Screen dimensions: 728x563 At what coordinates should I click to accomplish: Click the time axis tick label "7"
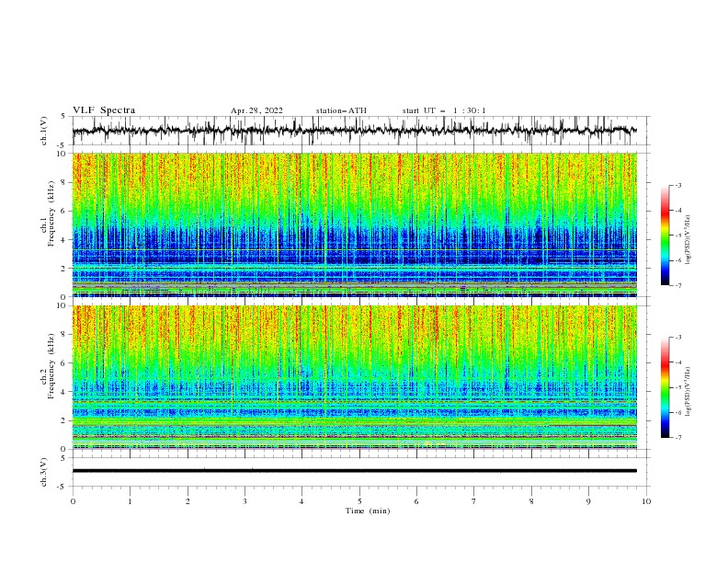tap(474, 501)
